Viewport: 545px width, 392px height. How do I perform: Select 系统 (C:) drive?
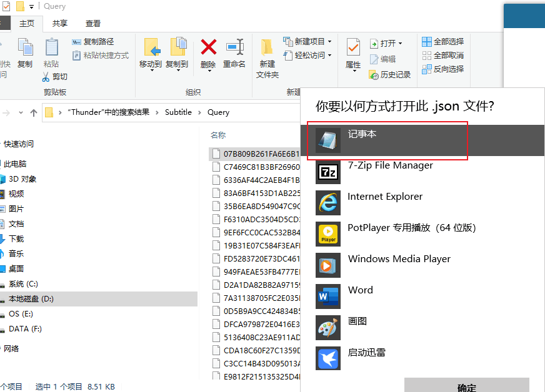[23, 284]
